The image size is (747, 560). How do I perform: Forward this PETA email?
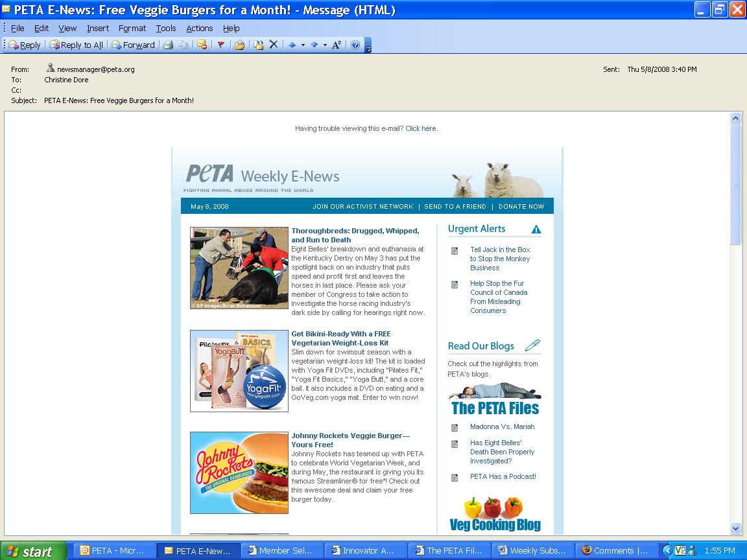tap(134, 45)
